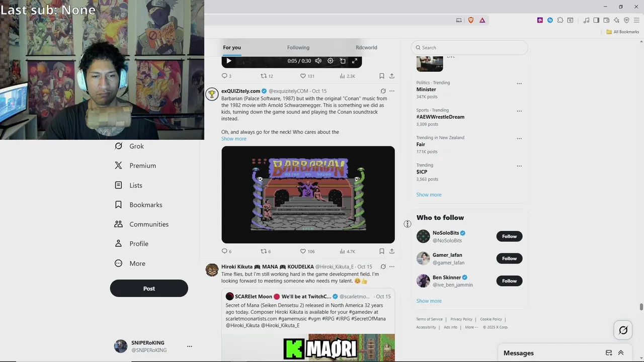Image resolution: width=644 pixels, height=362 pixels.
Task: Share the top video post
Action: pos(391,76)
